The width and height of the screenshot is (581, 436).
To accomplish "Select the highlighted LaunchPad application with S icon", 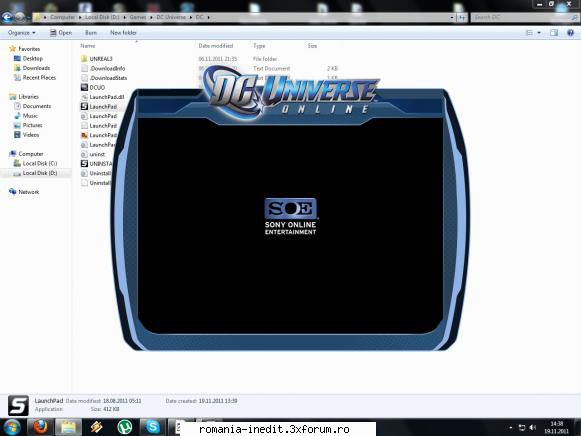I will [99, 107].
